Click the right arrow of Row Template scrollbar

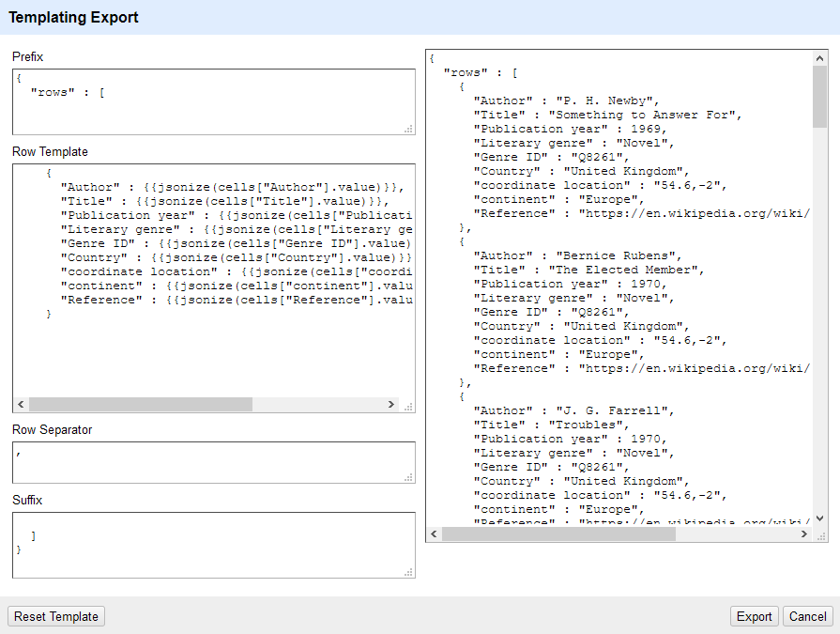pyautogui.click(x=391, y=404)
